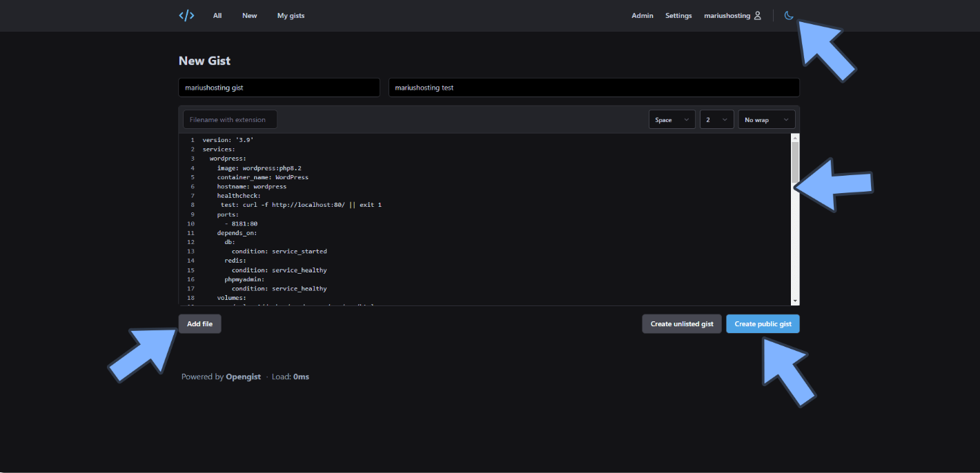Viewport: 980px width, 473px height.
Task: Click the description field 'mariushosting test'
Action: 594,88
